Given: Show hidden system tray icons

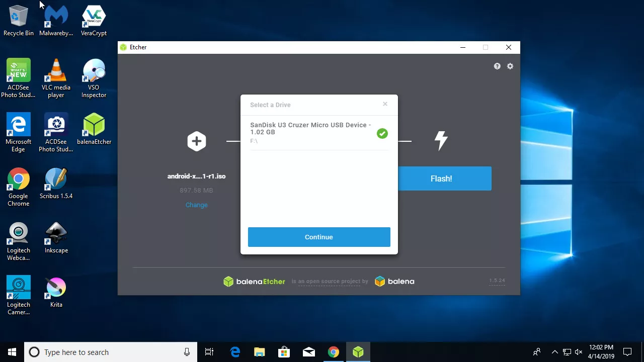Looking at the screenshot, I should (554, 352).
